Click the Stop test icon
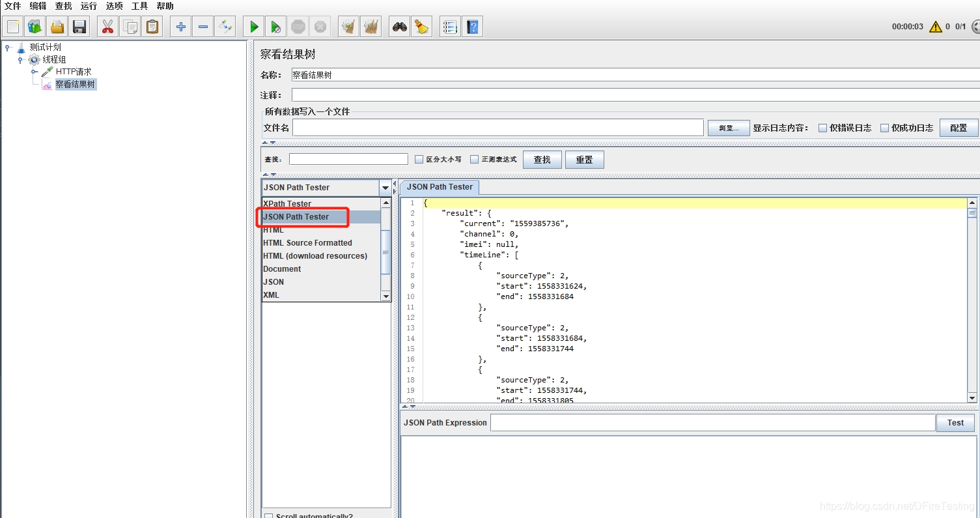 pos(298,27)
